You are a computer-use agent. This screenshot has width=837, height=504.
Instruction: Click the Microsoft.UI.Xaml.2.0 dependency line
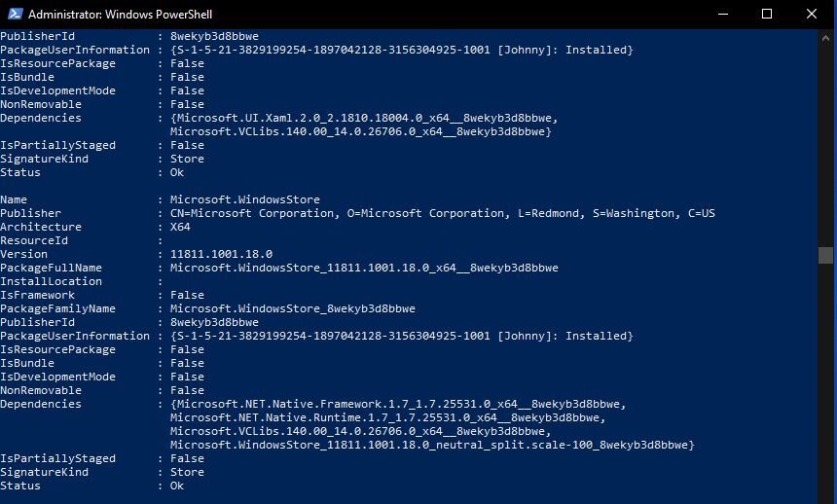tap(364, 118)
